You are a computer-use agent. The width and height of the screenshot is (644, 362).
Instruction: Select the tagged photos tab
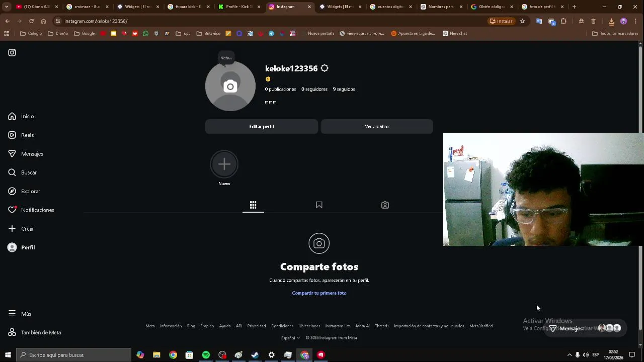point(385,205)
